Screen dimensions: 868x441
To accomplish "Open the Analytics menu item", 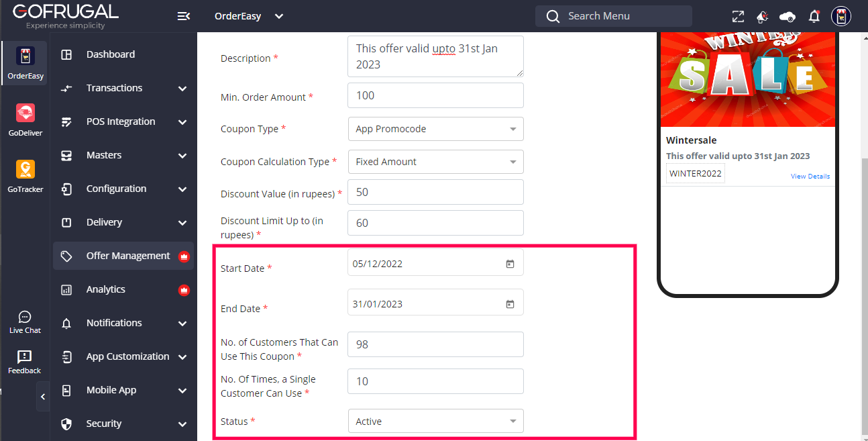I will [106, 289].
